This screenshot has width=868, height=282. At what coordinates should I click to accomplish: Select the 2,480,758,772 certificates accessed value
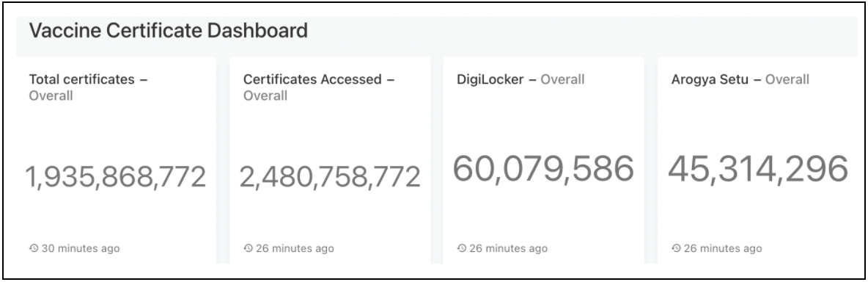coord(330,177)
